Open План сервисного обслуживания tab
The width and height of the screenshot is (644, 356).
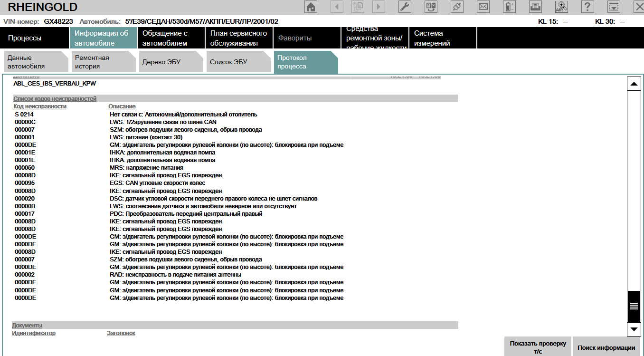click(x=239, y=38)
